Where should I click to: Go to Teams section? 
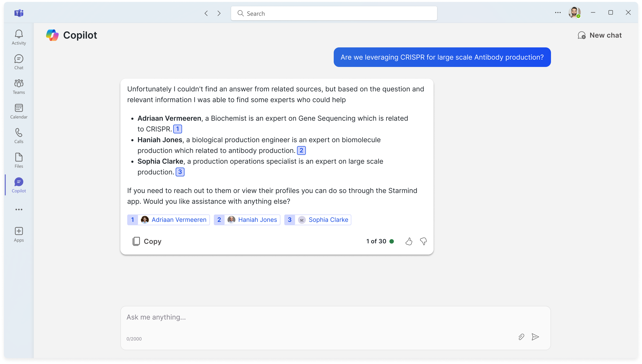19,86
